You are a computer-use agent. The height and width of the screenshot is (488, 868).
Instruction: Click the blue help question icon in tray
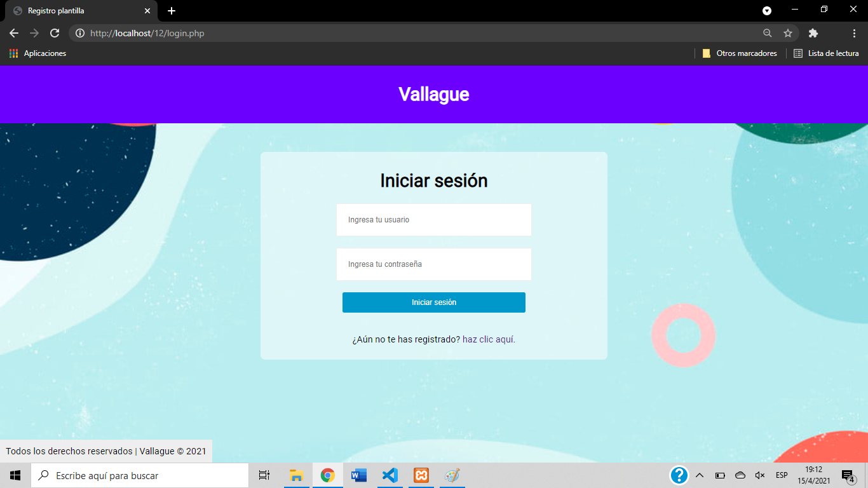pos(679,475)
